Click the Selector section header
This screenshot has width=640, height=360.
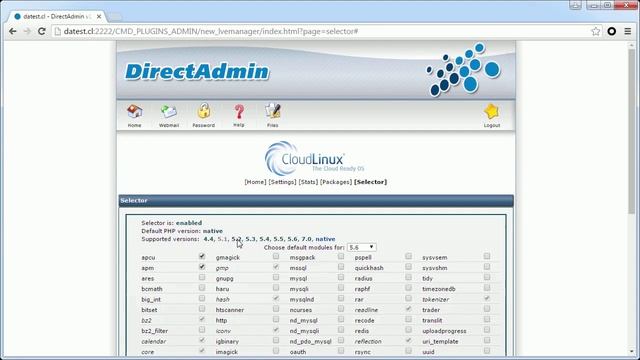click(316, 201)
